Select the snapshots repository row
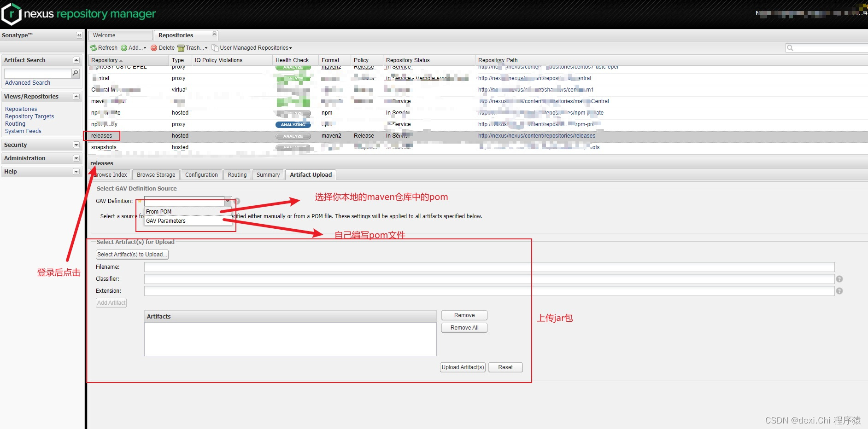Viewport: 868px width, 429px height. click(478, 147)
